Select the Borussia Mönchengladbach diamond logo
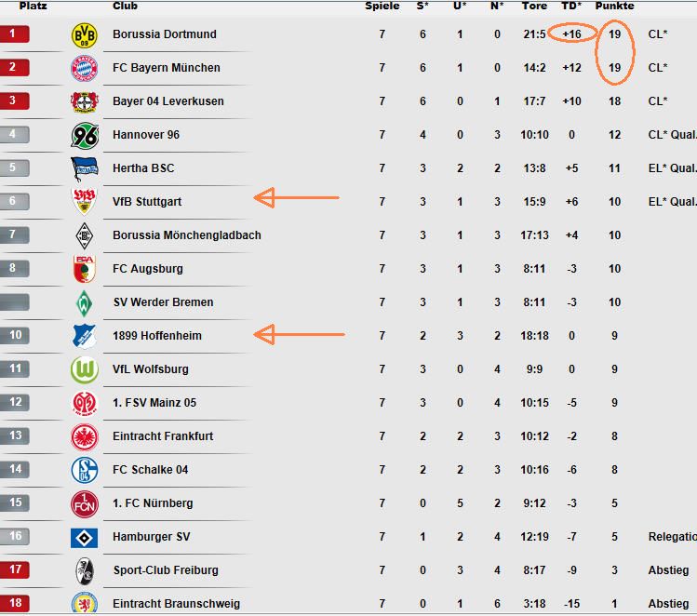The image size is (697, 616). pos(85,235)
